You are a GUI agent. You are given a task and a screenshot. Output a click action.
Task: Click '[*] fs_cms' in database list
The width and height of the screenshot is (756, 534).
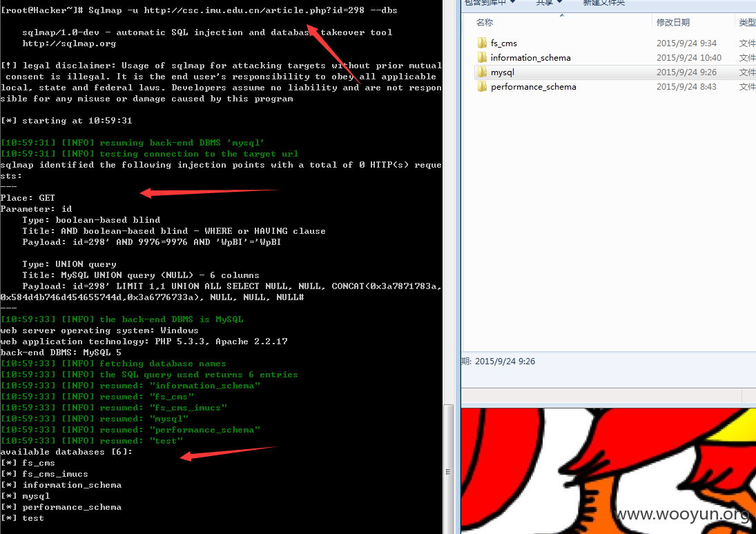pyautogui.click(x=28, y=463)
